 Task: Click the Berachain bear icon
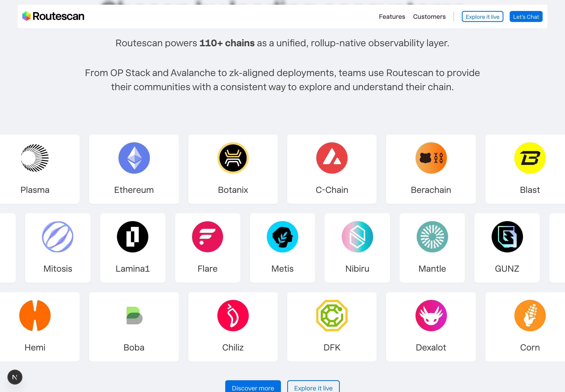(x=431, y=158)
